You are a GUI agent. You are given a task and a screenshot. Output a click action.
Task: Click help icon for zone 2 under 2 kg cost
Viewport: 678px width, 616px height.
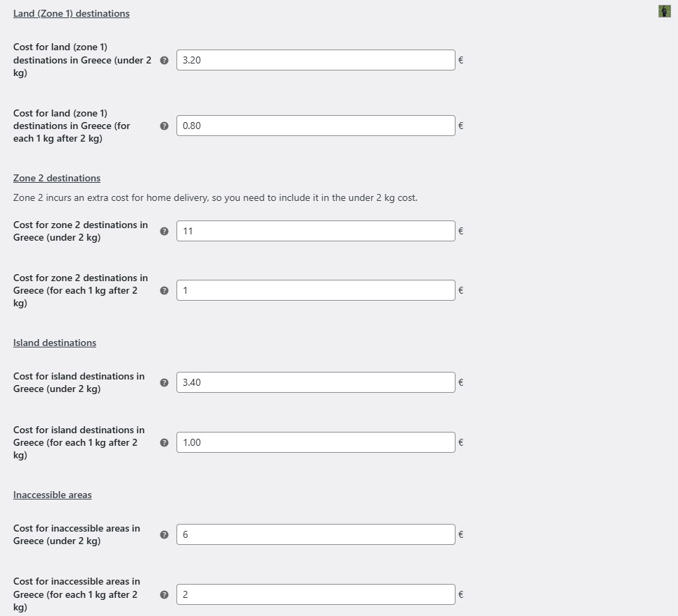pyautogui.click(x=165, y=231)
